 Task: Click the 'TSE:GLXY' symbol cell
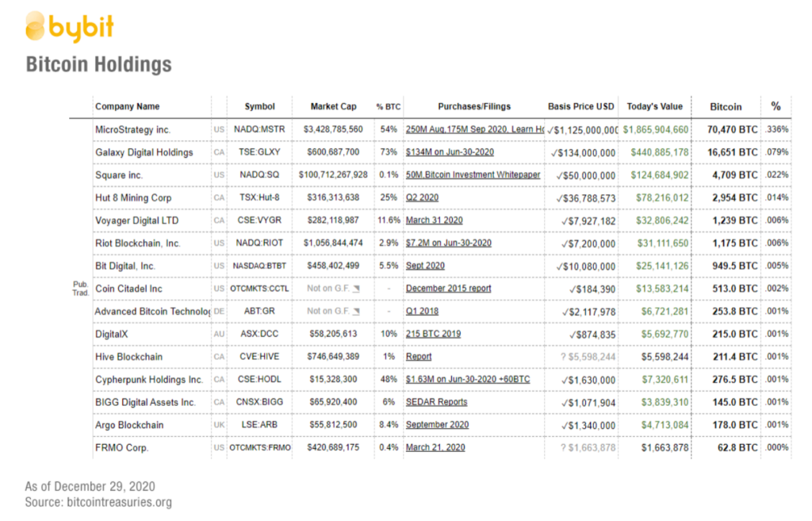pyautogui.click(x=259, y=152)
